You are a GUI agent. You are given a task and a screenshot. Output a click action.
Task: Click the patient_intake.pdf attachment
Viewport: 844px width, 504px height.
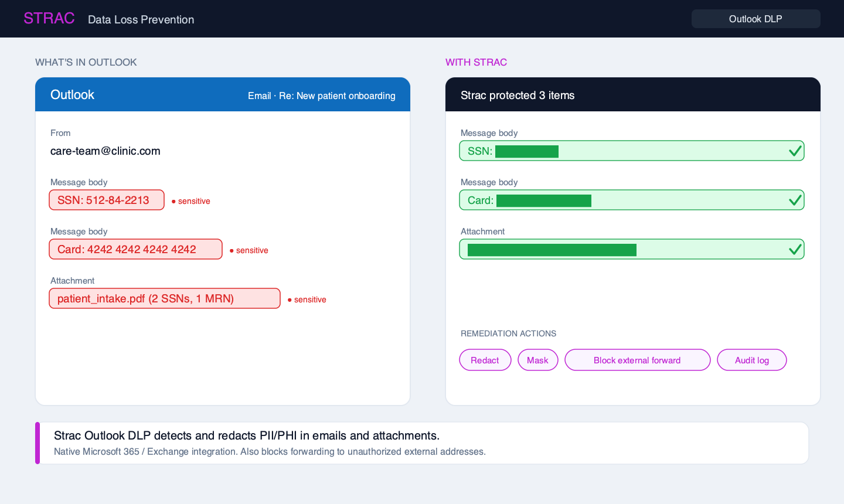pyautogui.click(x=165, y=299)
